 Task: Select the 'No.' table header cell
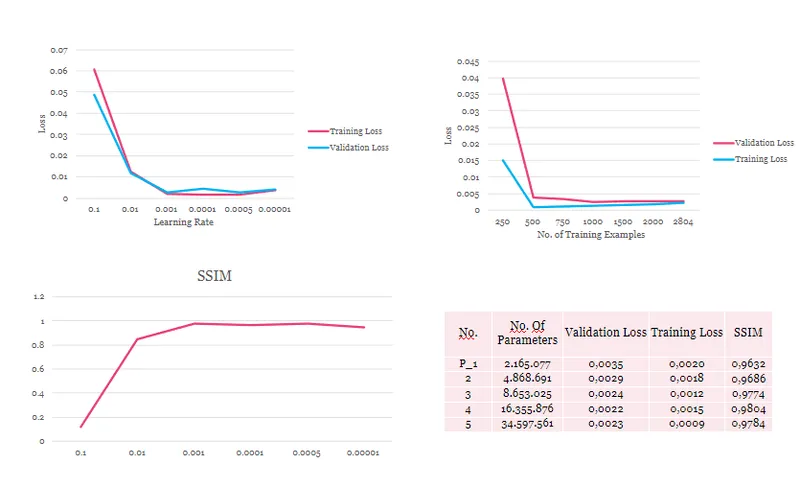(468, 332)
